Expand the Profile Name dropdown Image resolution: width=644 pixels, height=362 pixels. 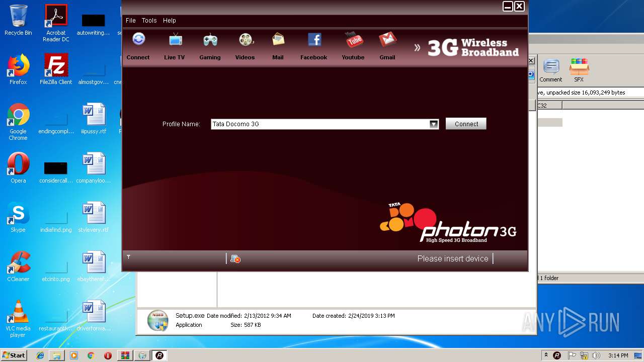[434, 124]
